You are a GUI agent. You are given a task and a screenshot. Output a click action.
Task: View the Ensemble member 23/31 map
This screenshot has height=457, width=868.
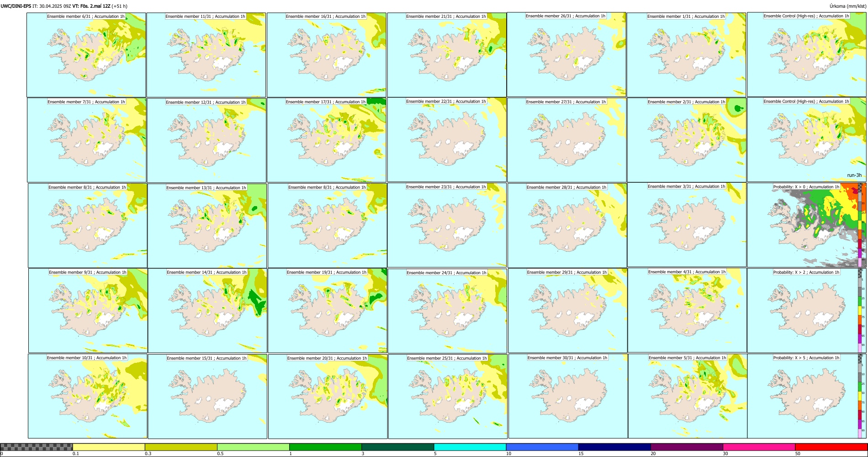pyautogui.click(x=447, y=225)
